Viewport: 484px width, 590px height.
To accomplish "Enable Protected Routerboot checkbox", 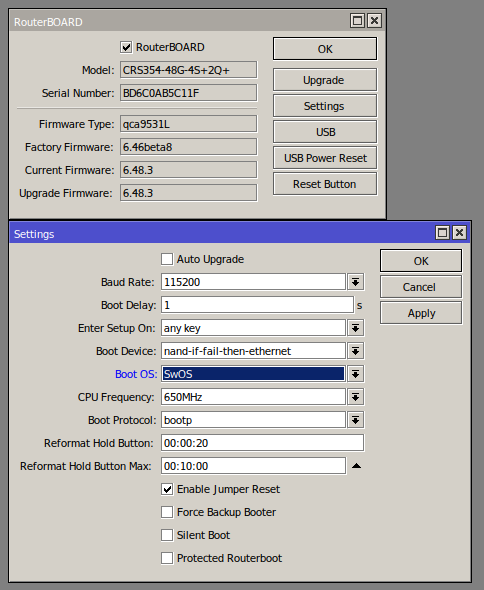I will 167,558.
